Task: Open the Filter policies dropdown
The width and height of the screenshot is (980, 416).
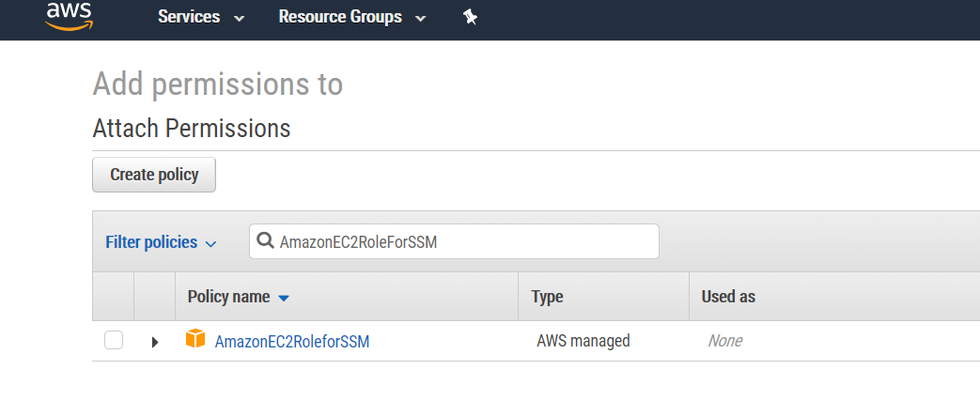Action: coord(151,242)
